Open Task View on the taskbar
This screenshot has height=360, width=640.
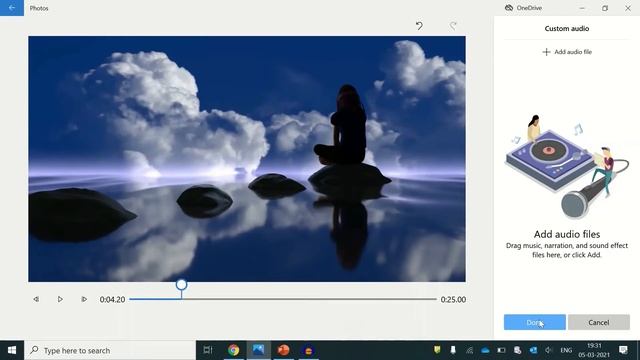point(208,350)
